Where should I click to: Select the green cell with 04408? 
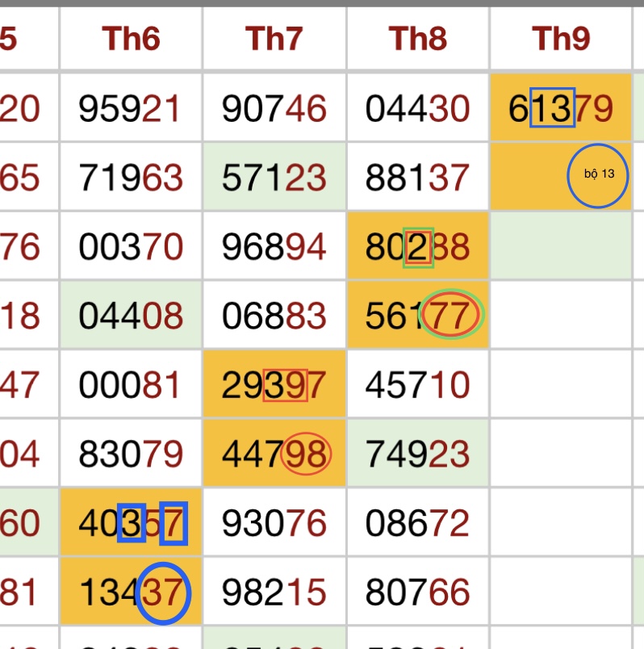point(131,315)
